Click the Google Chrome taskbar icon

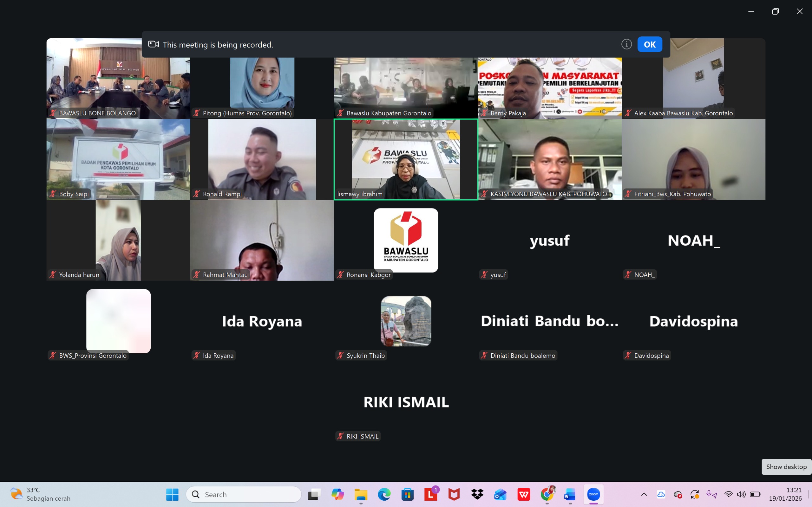(547, 494)
